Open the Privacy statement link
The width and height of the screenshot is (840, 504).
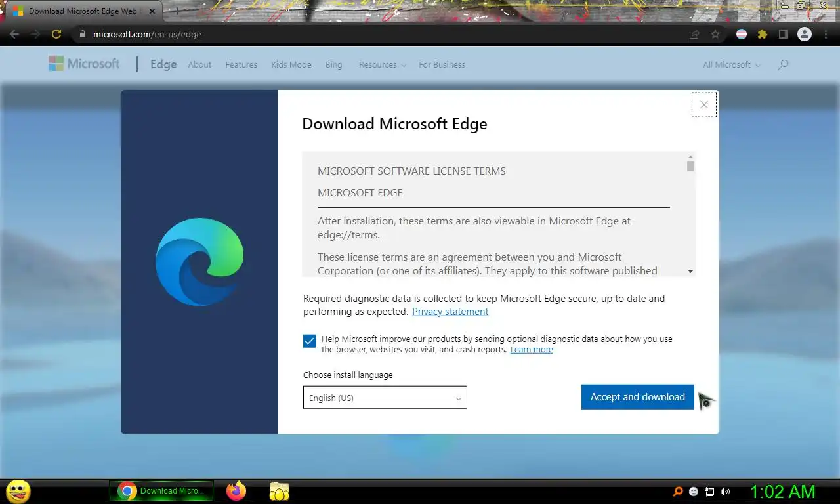click(450, 312)
